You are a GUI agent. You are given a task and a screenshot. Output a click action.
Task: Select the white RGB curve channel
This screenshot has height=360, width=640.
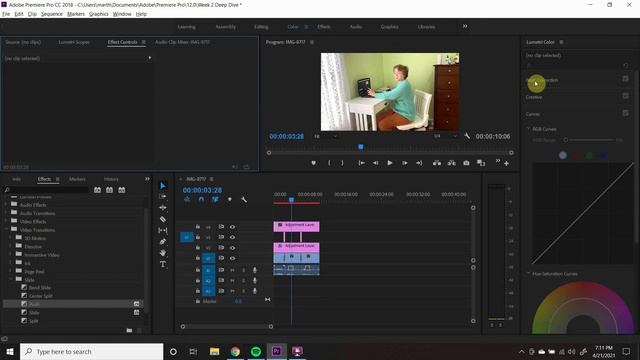pyautogui.click(x=563, y=155)
